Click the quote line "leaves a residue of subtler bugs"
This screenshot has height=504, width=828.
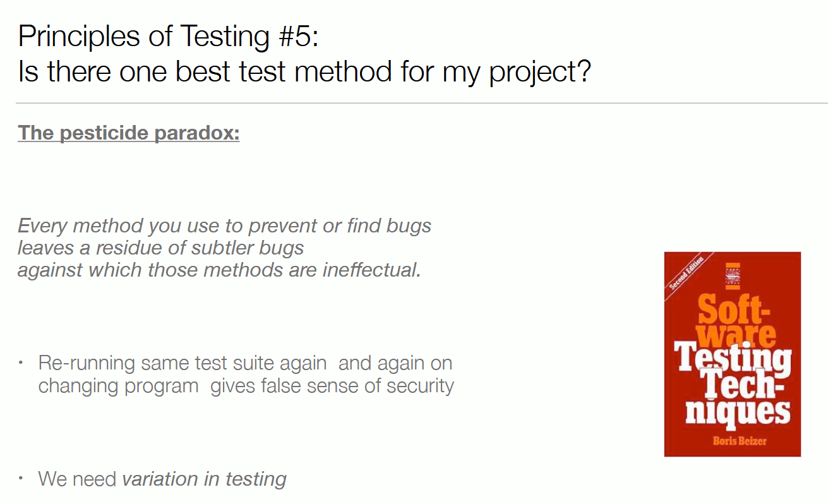[x=161, y=248]
